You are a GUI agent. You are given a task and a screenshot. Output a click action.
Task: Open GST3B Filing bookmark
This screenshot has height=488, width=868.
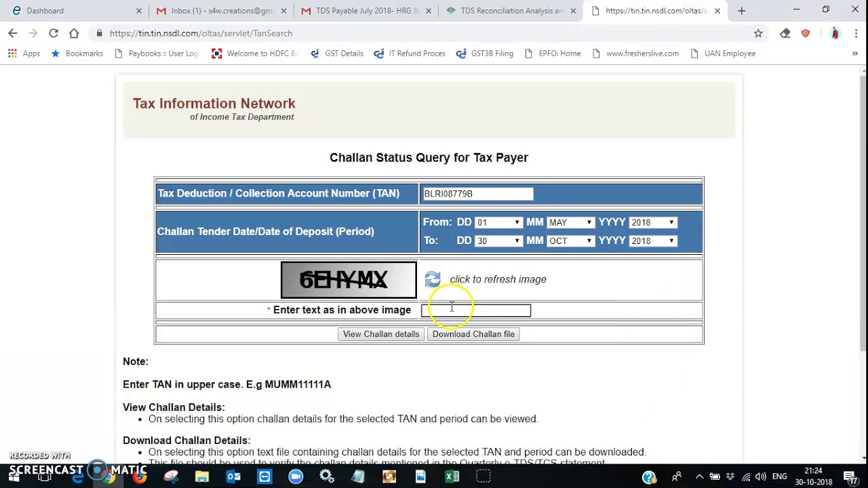click(x=485, y=54)
